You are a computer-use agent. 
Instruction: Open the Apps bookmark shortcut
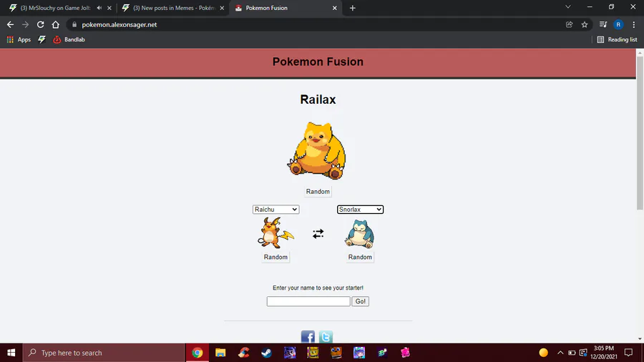point(19,39)
